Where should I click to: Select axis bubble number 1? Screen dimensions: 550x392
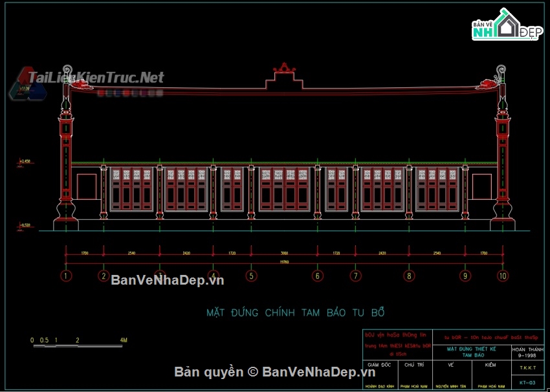[x=65, y=276]
